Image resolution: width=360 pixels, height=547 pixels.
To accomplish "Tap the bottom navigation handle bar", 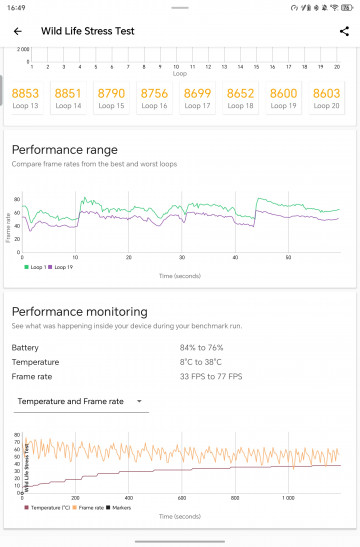I will (x=180, y=541).
